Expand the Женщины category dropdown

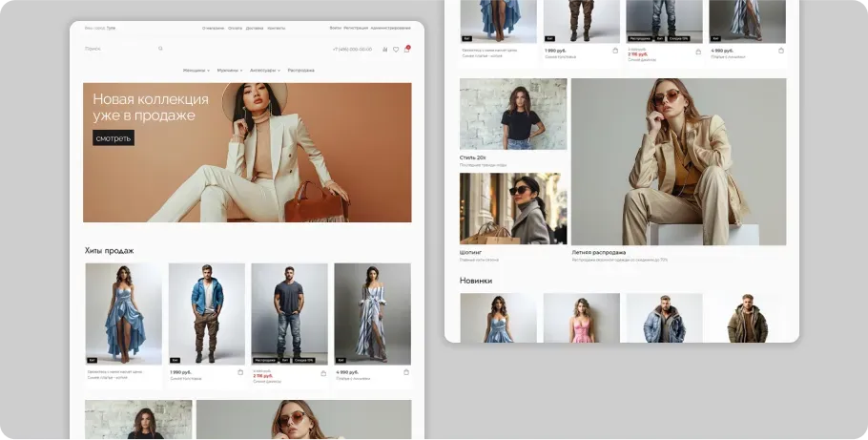[196, 70]
